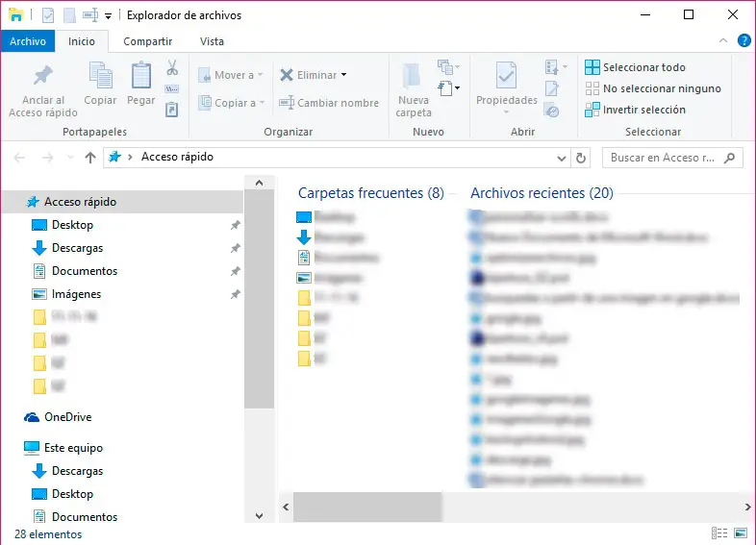The width and height of the screenshot is (756, 545).
Task: Click Anclar al Acceso rápido pin icon
Action: click(43, 75)
